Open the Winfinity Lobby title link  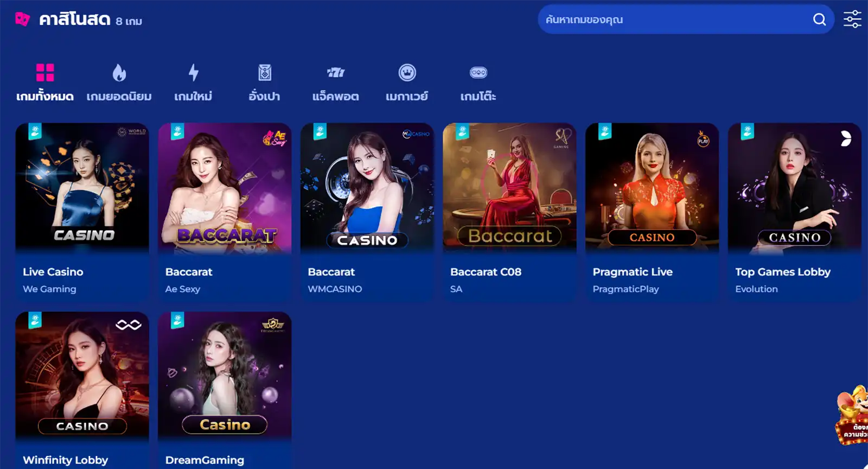tap(66, 460)
